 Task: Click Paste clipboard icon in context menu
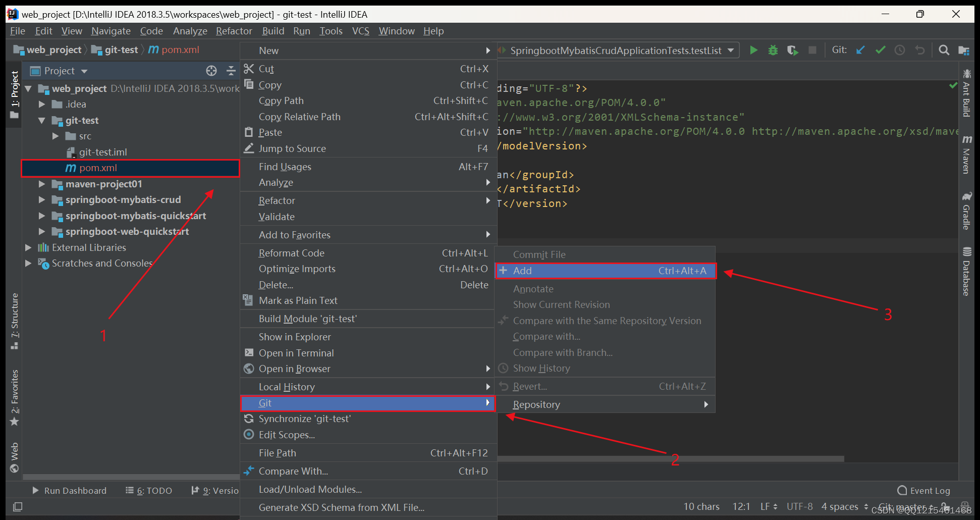click(x=249, y=132)
